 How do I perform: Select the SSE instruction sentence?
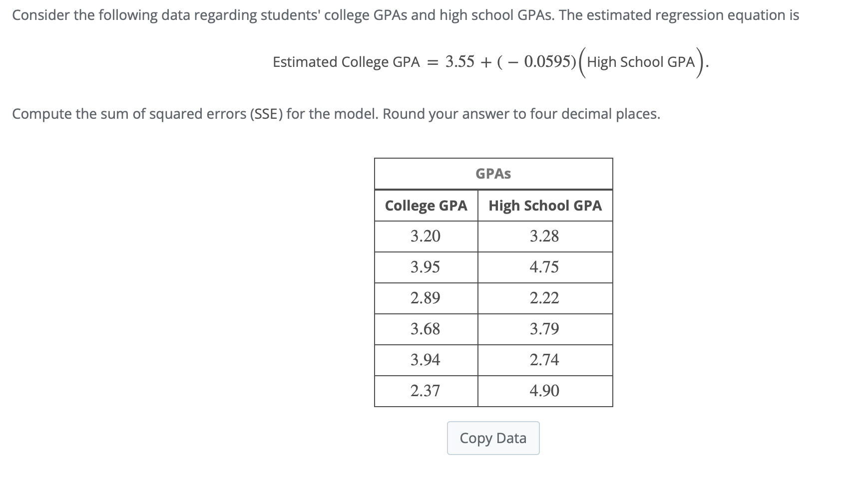(336, 113)
